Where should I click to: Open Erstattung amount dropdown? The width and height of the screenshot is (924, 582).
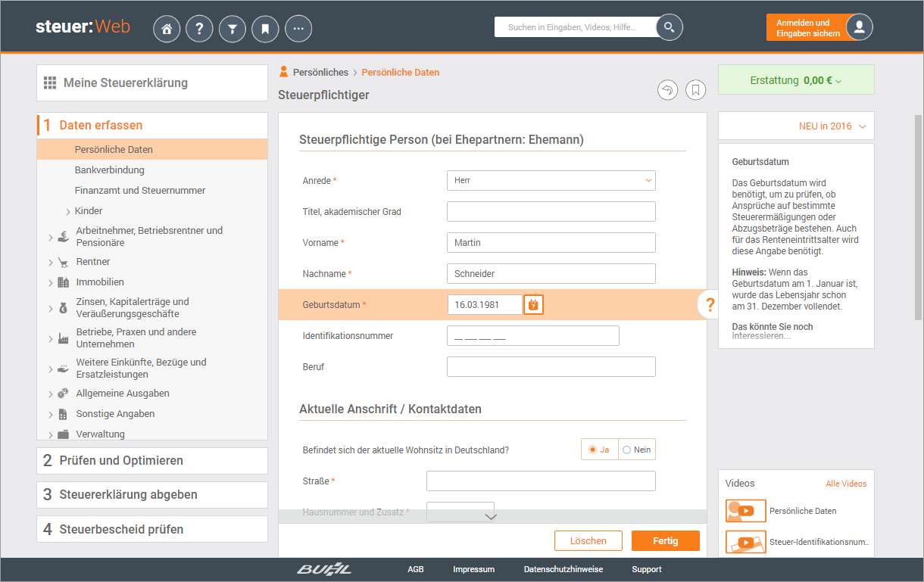point(795,80)
